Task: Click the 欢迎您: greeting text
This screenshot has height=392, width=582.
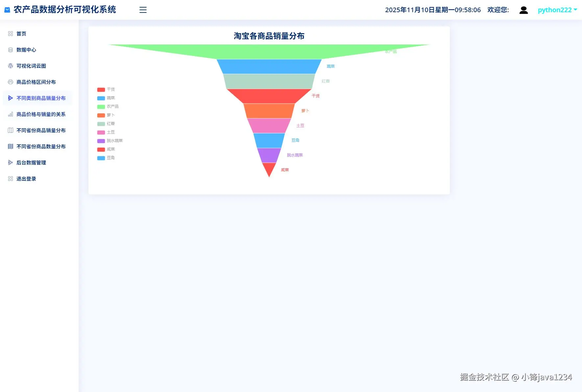Action: pos(498,10)
